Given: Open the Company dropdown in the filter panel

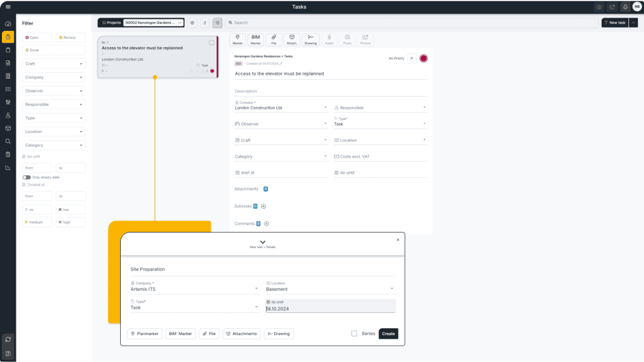Looking at the screenshot, I should tap(54, 77).
